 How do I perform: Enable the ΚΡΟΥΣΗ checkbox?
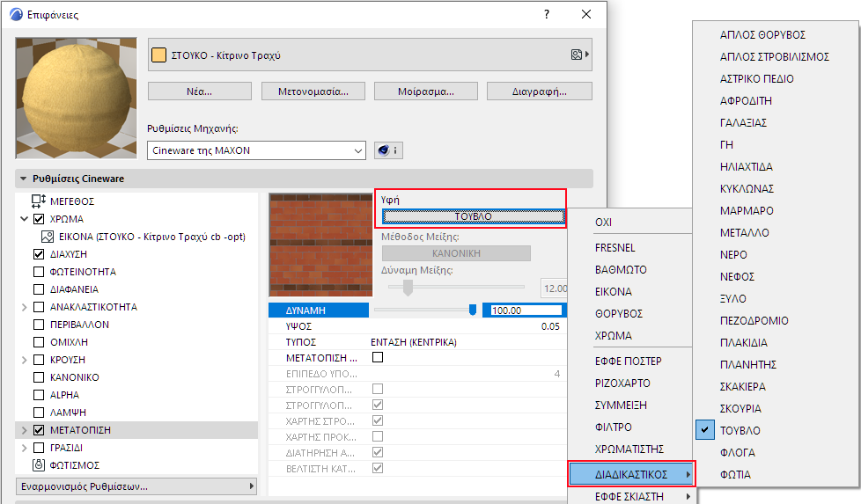pos(39,360)
